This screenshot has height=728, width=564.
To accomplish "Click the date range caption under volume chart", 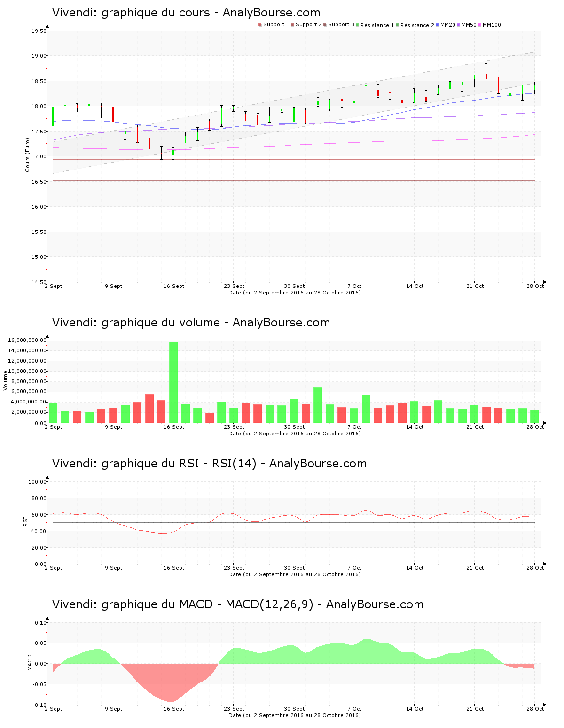I will tap(295, 434).
